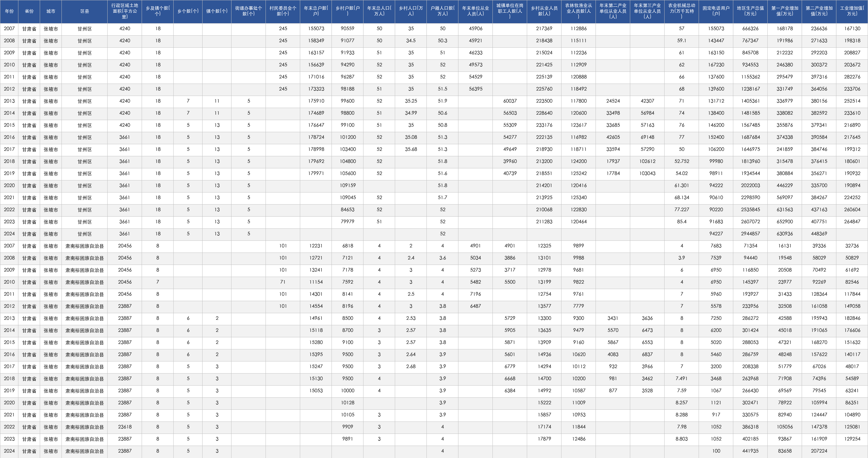Click the 农业机械总动力 column header
The image size is (868, 458).
click(x=682, y=11)
